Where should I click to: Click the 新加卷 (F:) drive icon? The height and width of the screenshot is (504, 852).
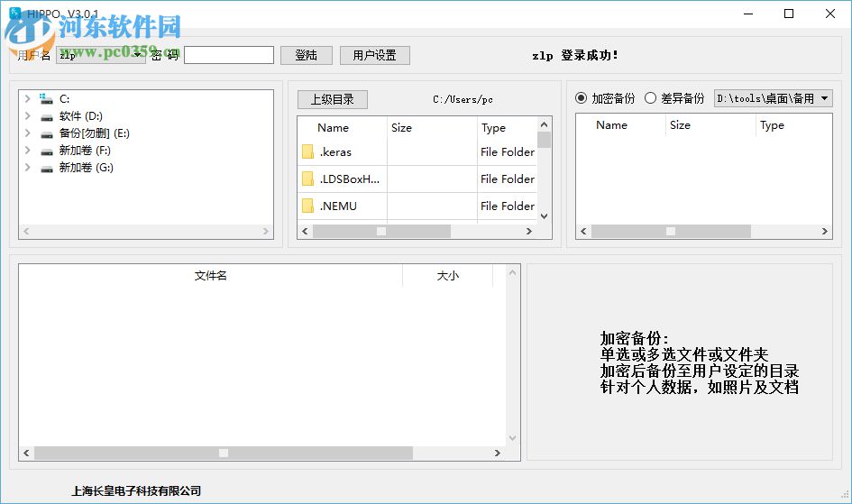[x=47, y=151]
